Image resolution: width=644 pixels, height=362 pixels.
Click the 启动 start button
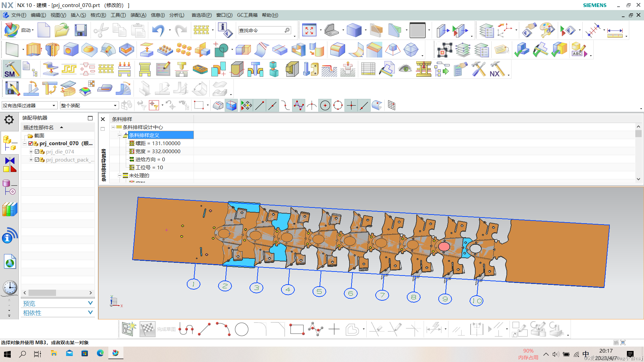tap(19, 30)
